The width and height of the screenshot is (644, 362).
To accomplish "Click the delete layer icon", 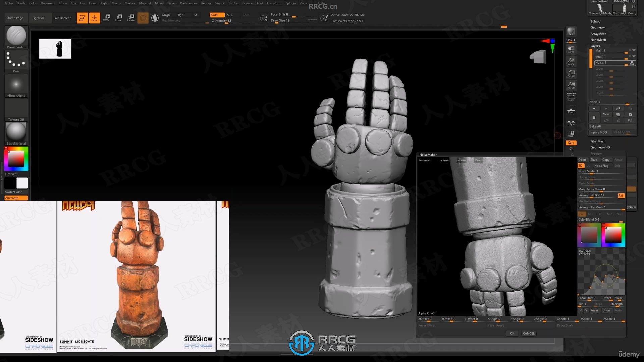I will pyautogui.click(x=630, y=114).
